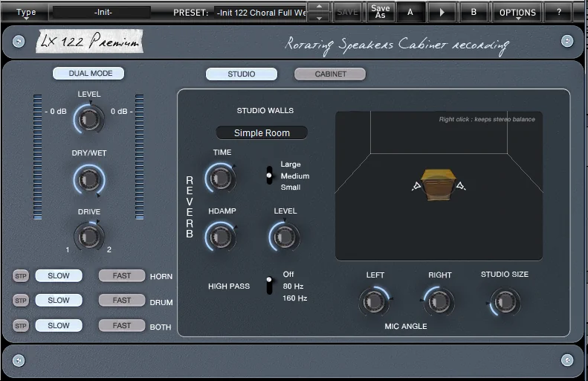Set DRUM speed to SLOW
The height and width of the screenshot is (381, 588).
coord(59,301)
